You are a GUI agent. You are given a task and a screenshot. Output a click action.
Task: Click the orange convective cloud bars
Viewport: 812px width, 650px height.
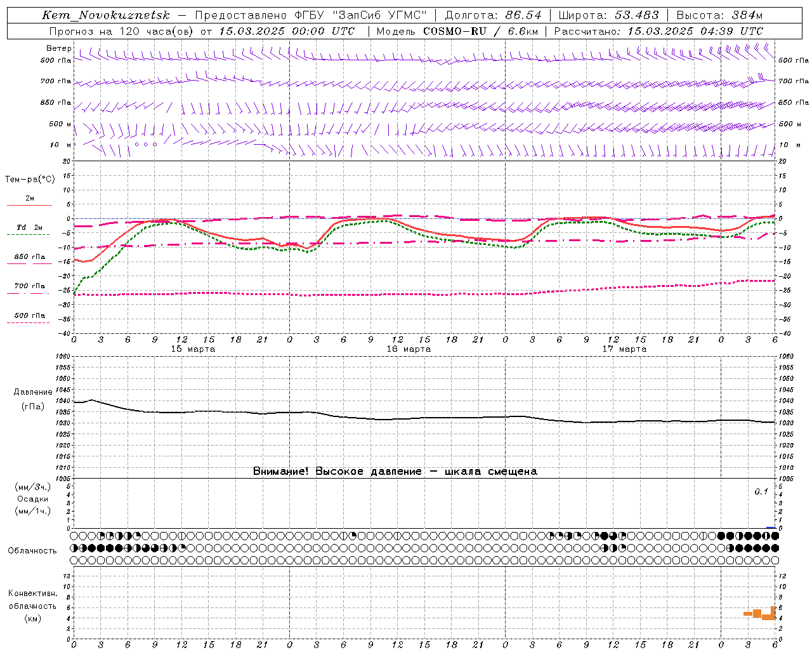pyautogui.click(x=760, y=614)
